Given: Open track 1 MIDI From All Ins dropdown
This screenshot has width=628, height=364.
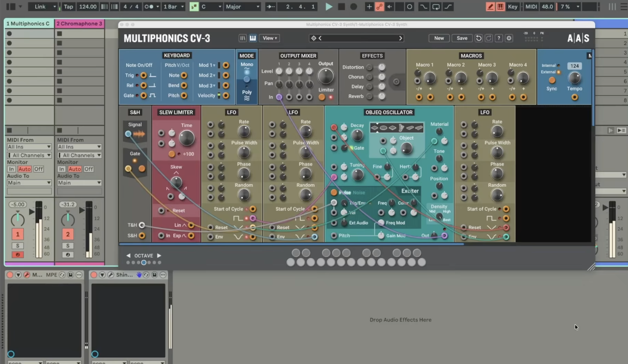Looking at the screenshot, I should tap(29, 147).
